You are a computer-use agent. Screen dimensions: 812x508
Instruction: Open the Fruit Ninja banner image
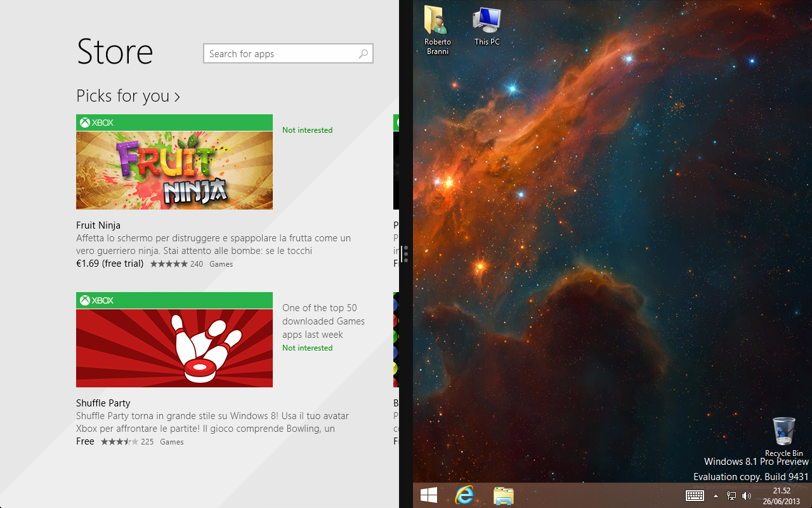[174, 170]
